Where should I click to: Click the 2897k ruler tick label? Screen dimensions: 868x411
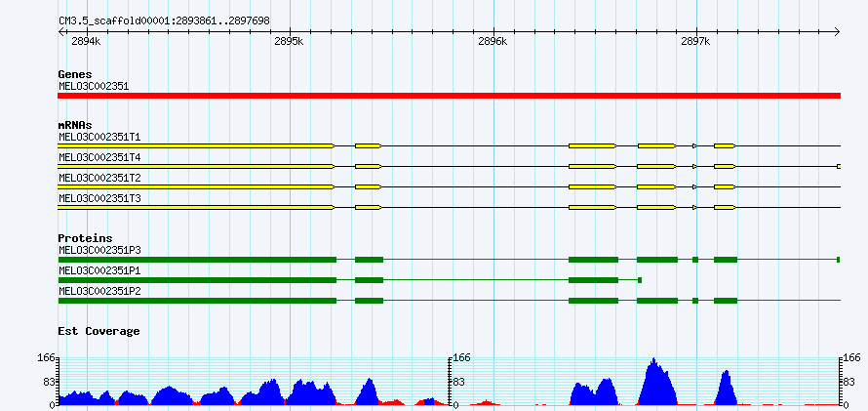pos(695,41)
